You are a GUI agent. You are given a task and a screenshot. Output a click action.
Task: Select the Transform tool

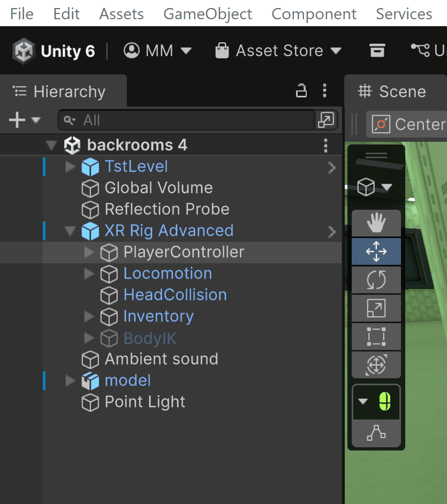coord(376,365)
